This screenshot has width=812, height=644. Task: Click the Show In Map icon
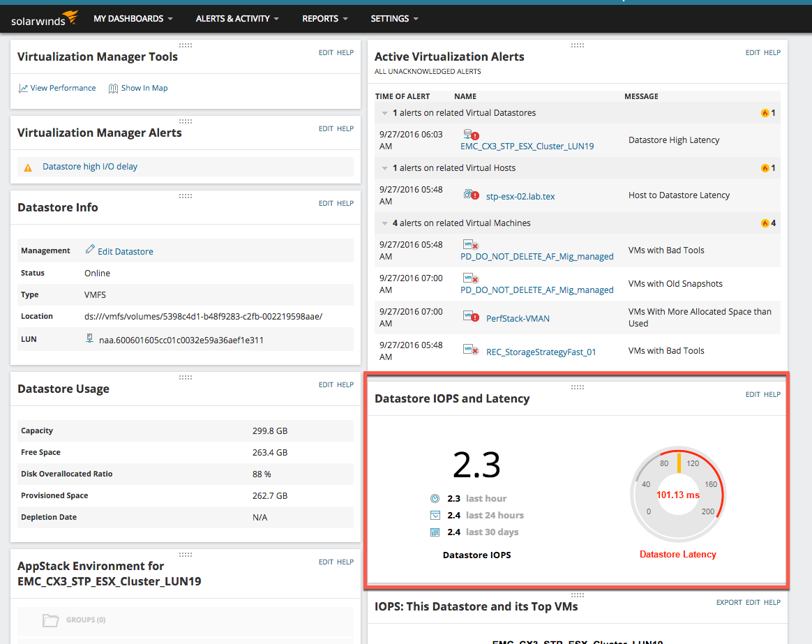coord(113,88)
